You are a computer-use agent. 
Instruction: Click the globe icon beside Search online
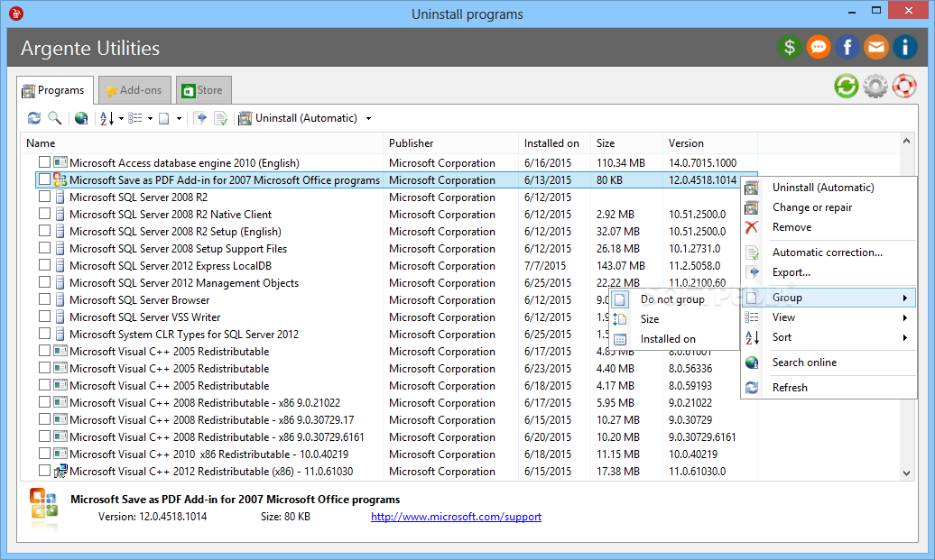[x=752, y=363]
